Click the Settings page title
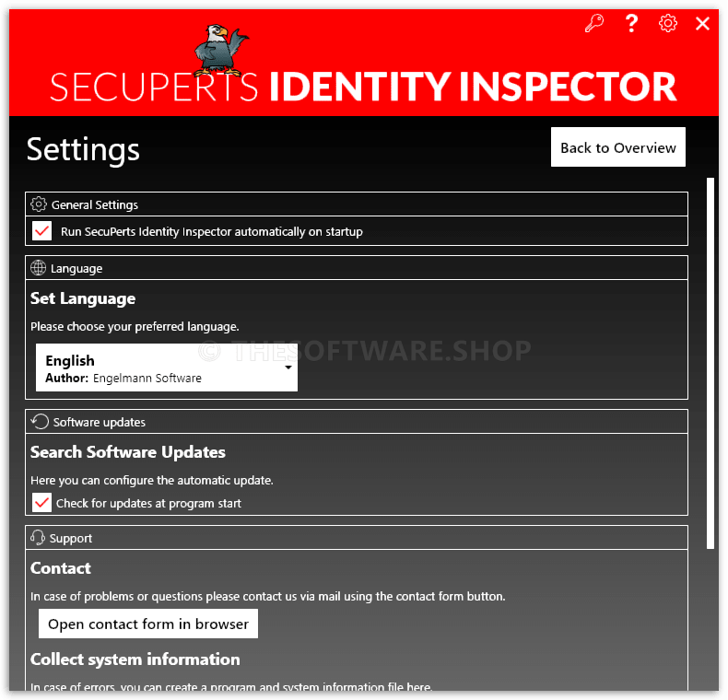 83,150
